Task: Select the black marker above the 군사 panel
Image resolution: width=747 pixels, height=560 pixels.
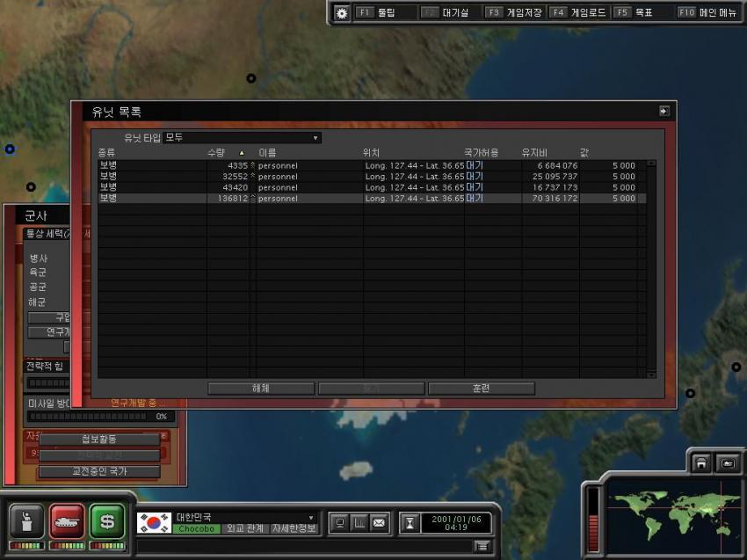Action: coord(31,187)
